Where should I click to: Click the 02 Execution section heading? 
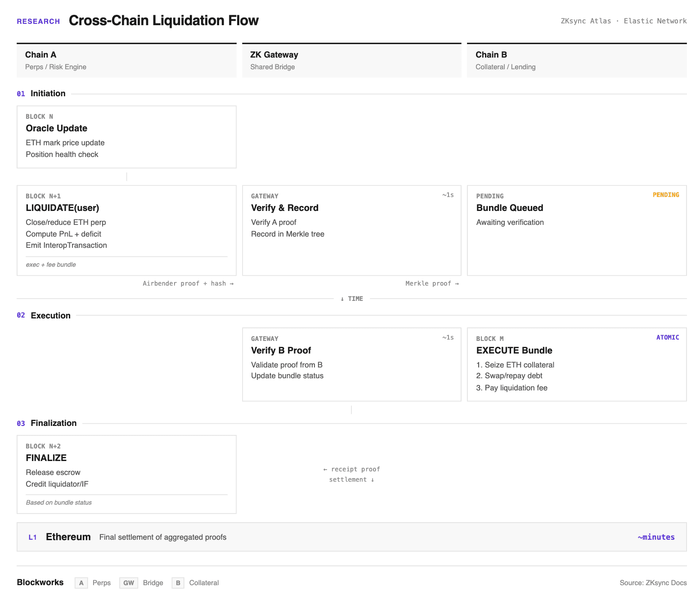[x=50, y=316]
